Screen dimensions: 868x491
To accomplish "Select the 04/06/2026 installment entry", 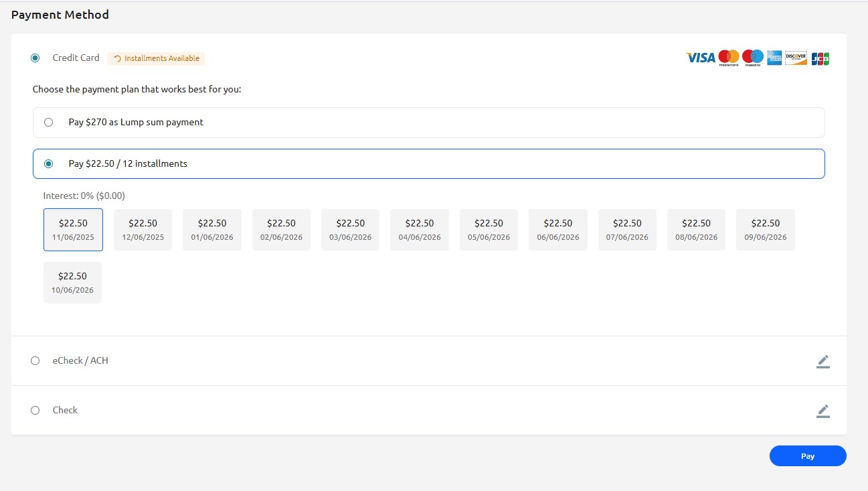I will (x=420, y=229).
